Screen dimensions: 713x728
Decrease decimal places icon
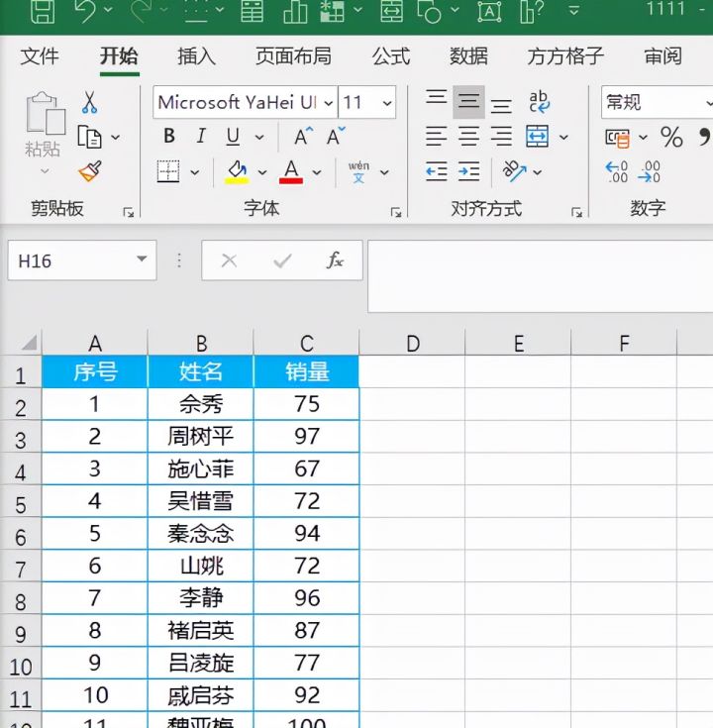point(649,171)
